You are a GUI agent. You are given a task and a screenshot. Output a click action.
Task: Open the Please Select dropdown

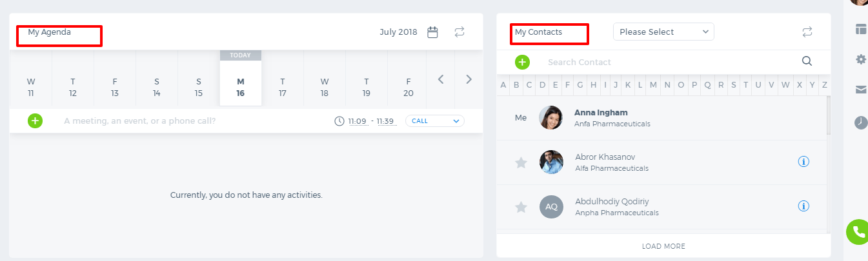(663, 32)
